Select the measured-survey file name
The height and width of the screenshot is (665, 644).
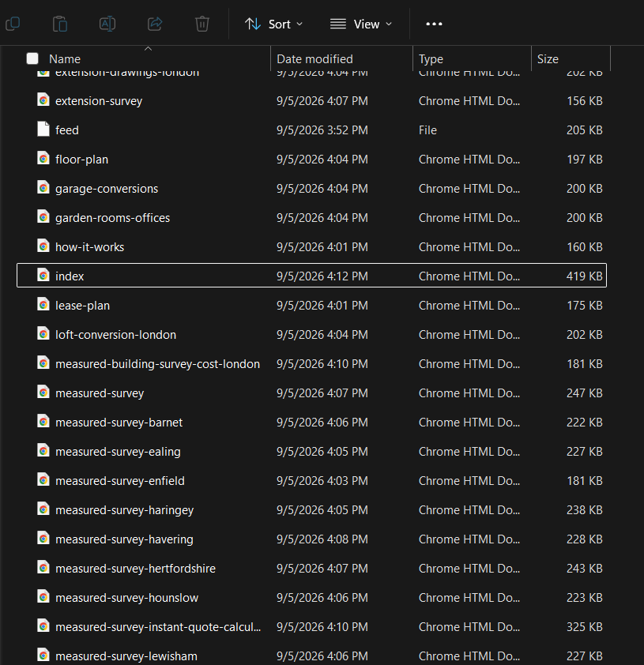[x=100, y=393]
